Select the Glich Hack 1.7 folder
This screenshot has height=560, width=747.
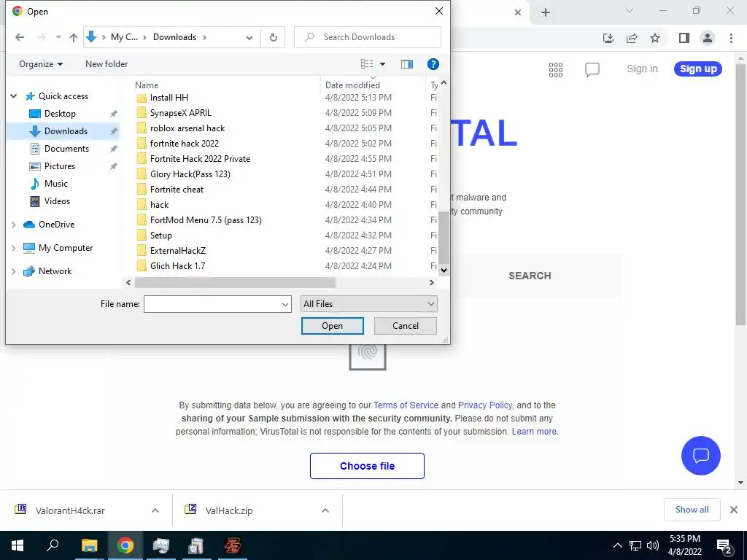(x=178, y=265)
